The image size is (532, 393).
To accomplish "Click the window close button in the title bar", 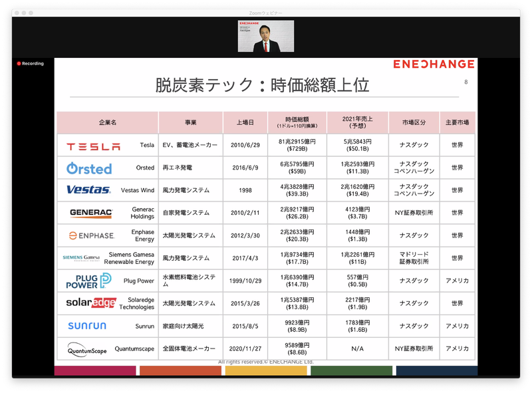I will click(17, 13).
